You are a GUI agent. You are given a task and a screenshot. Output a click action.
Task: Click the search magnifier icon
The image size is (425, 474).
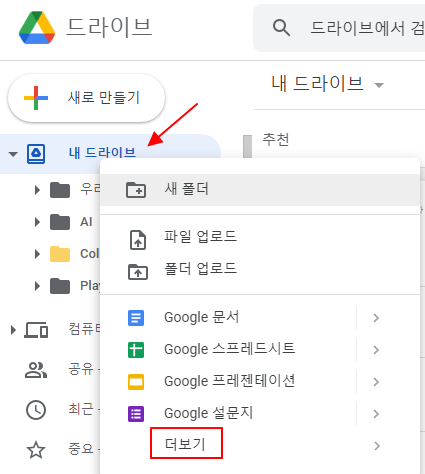281,27
